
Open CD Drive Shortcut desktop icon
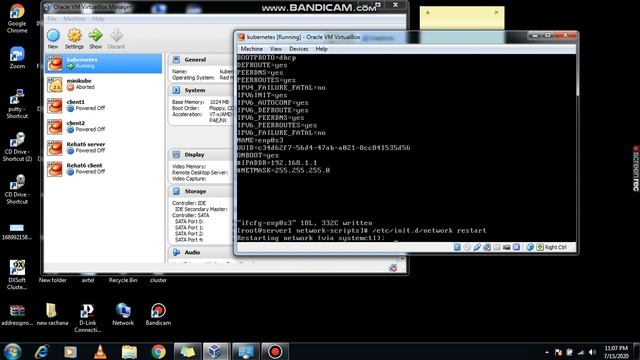[x=17, y=189]
